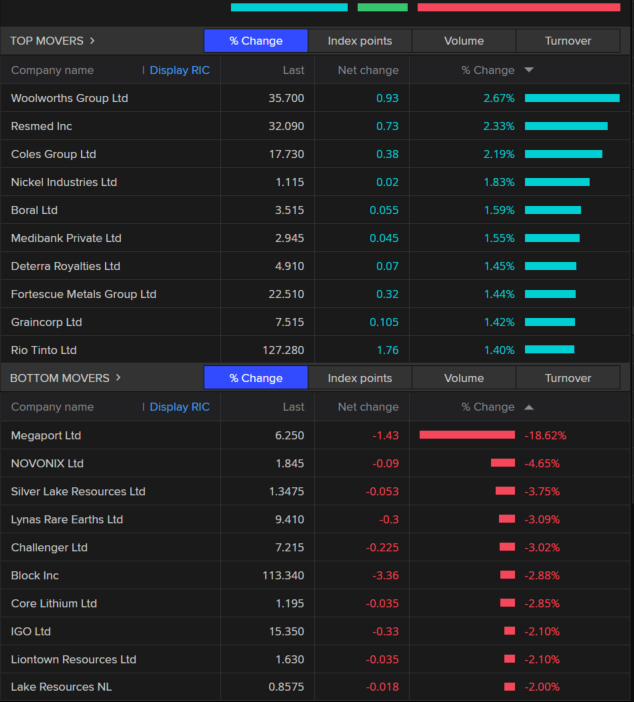Switch Top Movers to Turnover tab
Viewport: 634px width, 702px height.
click(x=568, y=41)
